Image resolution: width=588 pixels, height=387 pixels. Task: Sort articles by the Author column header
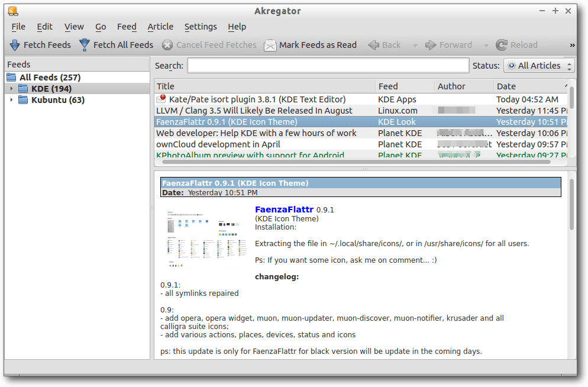pos(464,86)
